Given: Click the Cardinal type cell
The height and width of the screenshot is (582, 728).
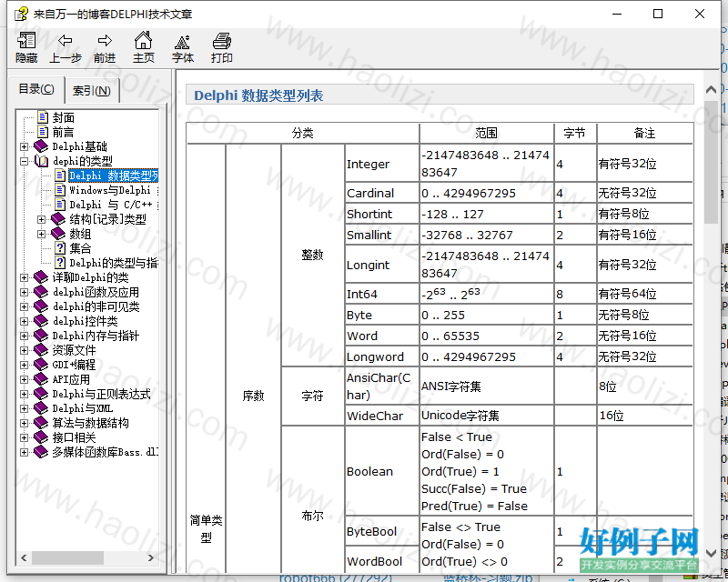Looking at the screenshot, I should click(382, 193).
